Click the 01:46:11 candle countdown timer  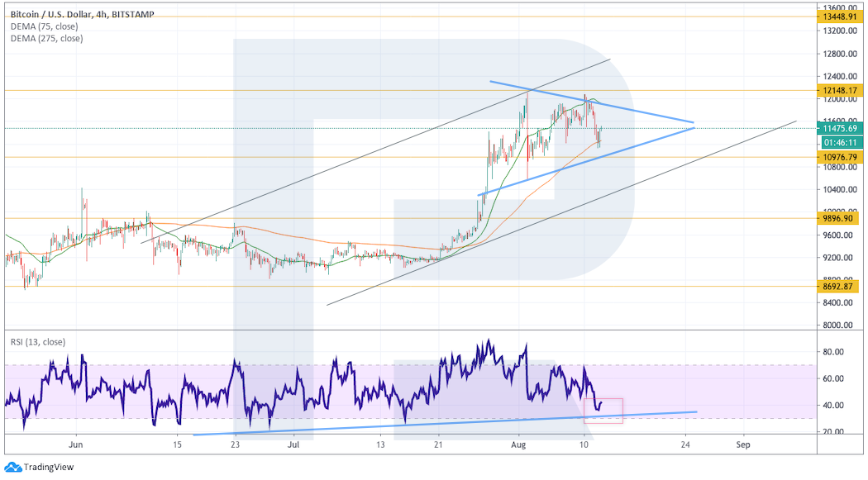[x=838, y=141]
